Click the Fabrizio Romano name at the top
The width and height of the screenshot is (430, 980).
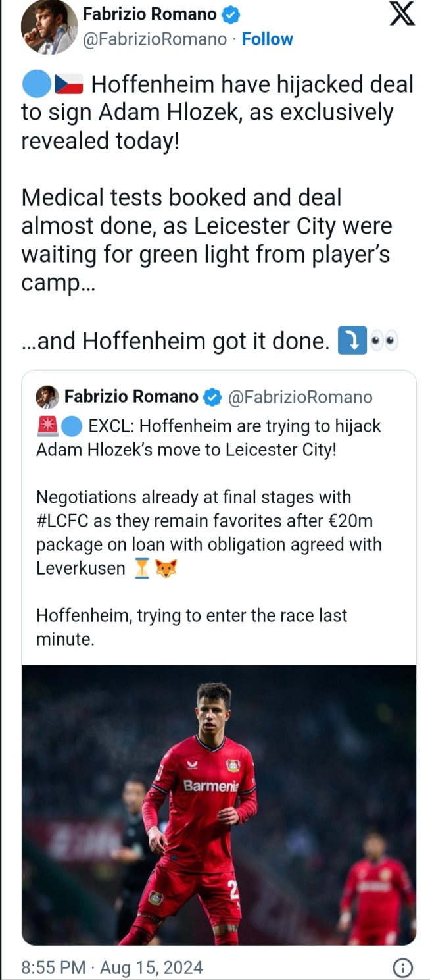[149, 14]
